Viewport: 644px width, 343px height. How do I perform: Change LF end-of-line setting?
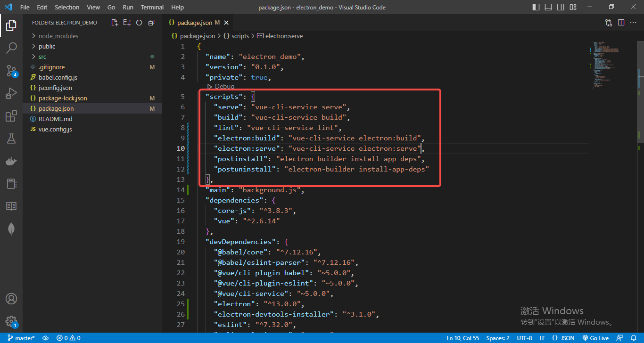pos(542,338)
